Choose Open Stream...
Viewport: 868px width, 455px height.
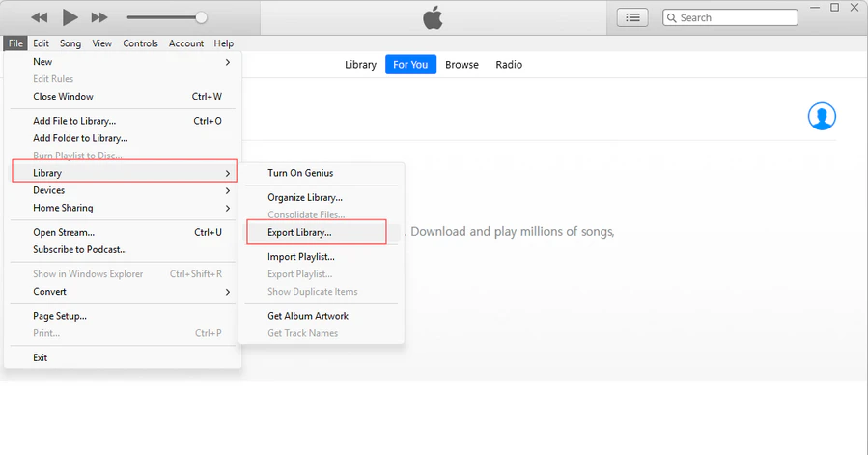tap(123, 232)
